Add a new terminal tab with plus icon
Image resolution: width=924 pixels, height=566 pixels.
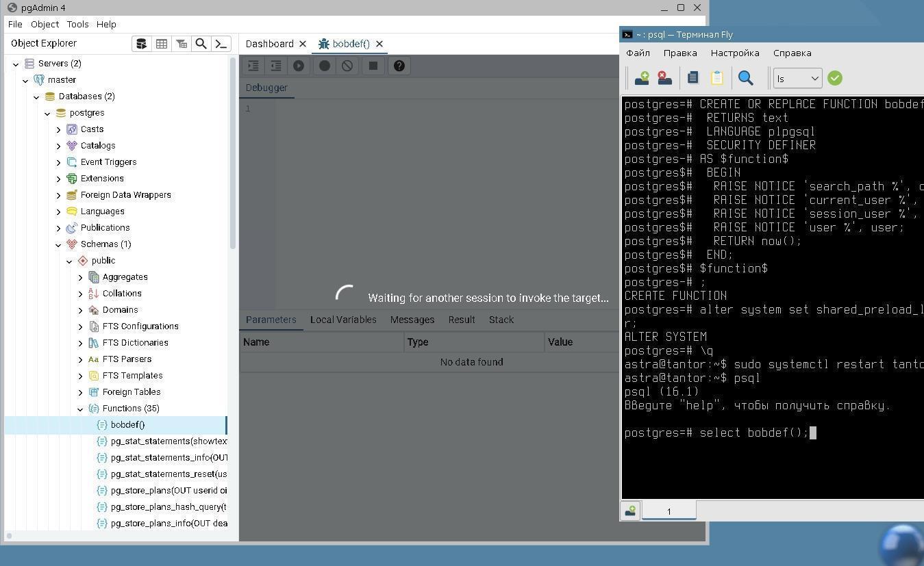click(642, 78)
